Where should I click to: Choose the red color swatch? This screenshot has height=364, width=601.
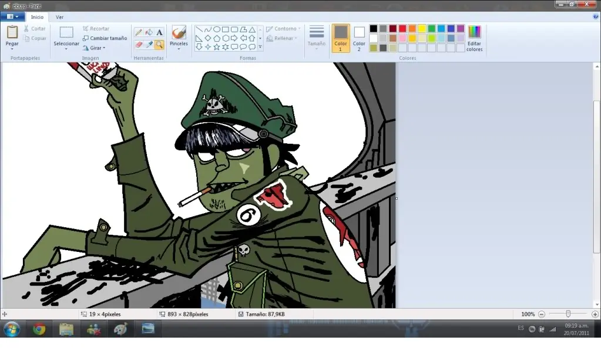coord(402,28)
